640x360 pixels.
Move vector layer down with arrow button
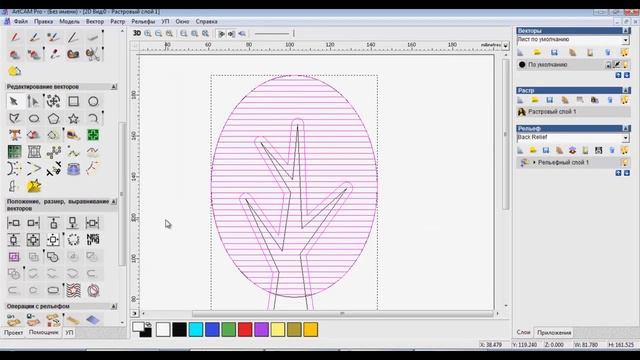(x=627, y=75)
